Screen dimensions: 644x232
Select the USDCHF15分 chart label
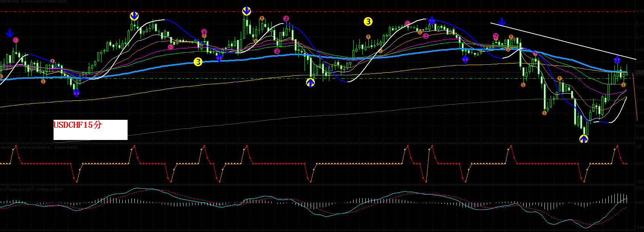pyautogui.click(x=78, y=125)
